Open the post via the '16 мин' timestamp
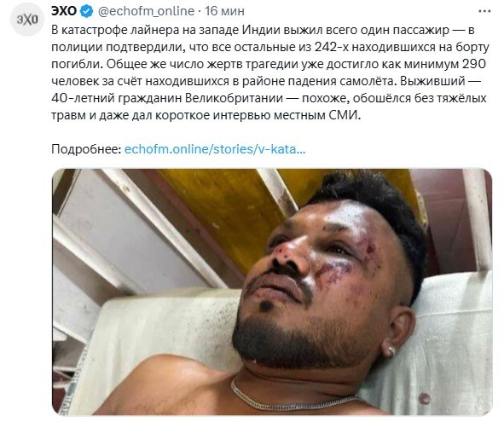 [224, 11]
